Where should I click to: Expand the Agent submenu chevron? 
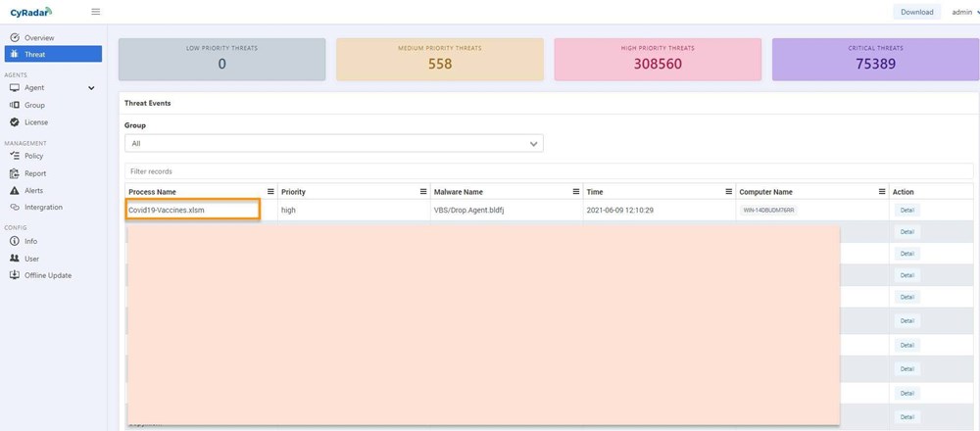coord(91,88)
